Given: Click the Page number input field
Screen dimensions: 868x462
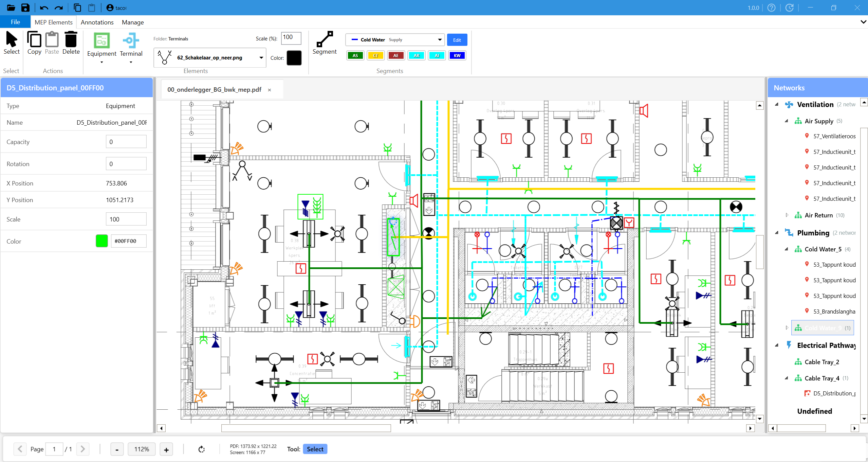Looking at the screenshot, I should 54,449.
